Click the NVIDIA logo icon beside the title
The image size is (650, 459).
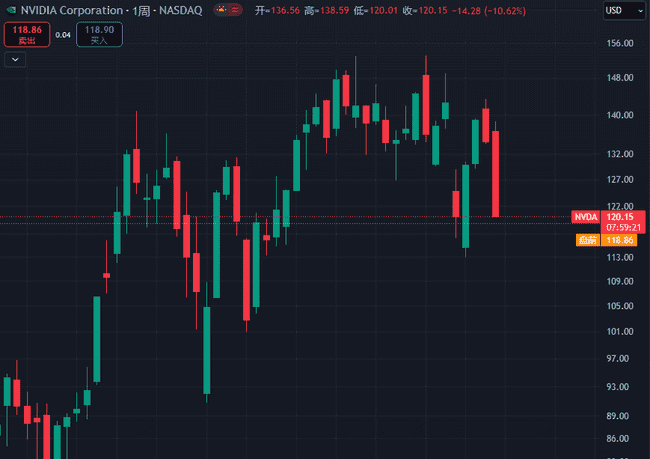[11, 10]
